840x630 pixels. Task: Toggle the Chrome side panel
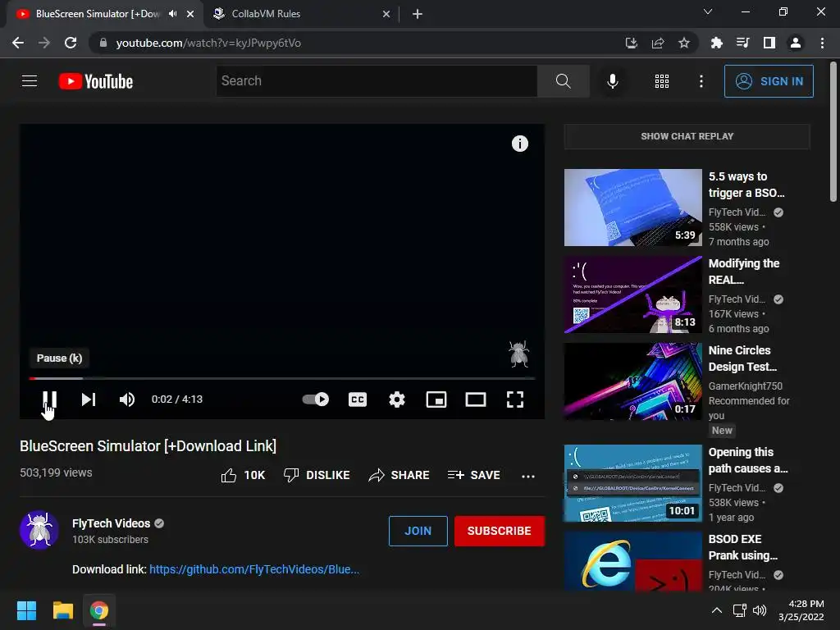769,43
